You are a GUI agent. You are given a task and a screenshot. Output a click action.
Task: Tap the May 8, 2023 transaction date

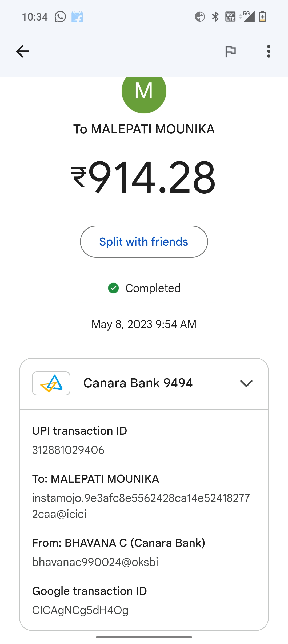pos(144,324)
